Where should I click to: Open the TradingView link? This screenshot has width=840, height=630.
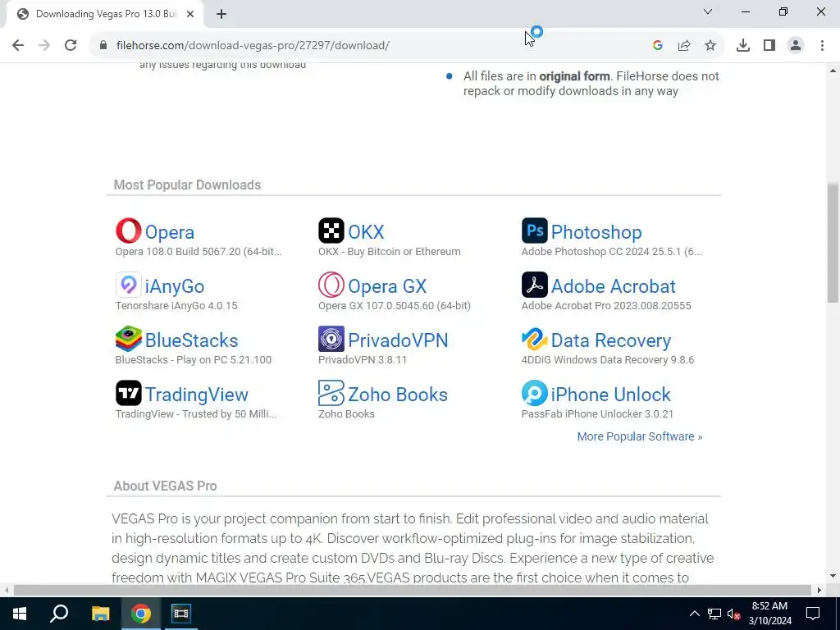197,395
